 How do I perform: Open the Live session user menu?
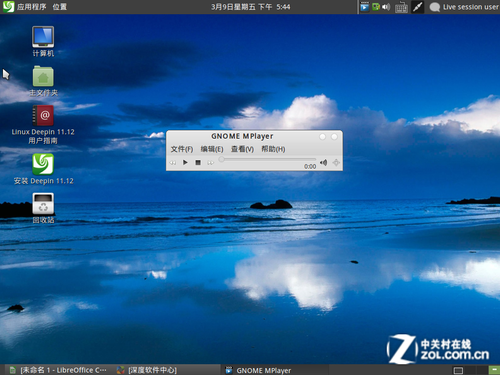click(470, 7)
